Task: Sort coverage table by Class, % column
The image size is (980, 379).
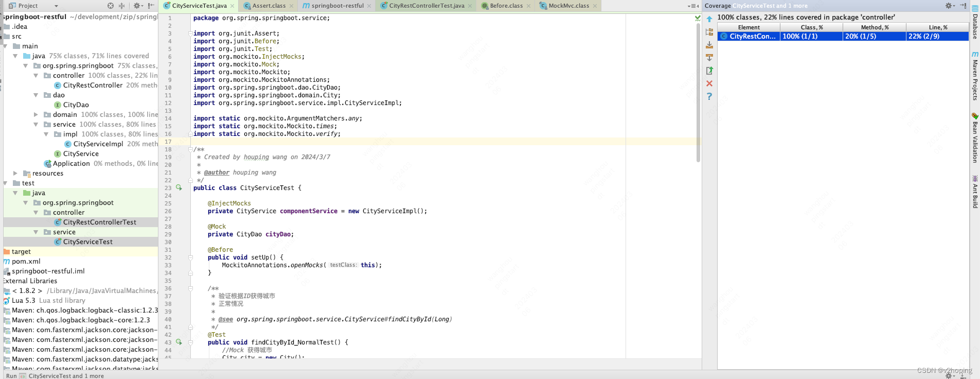Action: click(x=811, y=27)
